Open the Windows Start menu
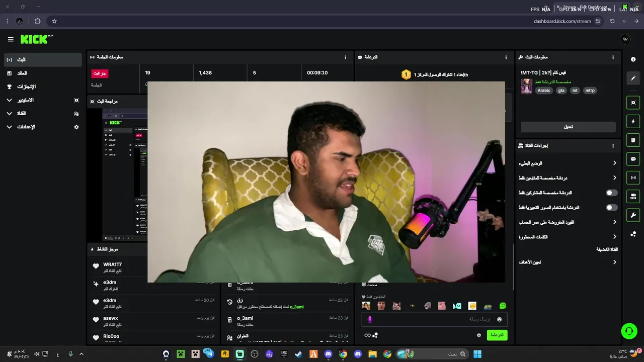This screenshot has height=362, width=644. coord(477,354)
